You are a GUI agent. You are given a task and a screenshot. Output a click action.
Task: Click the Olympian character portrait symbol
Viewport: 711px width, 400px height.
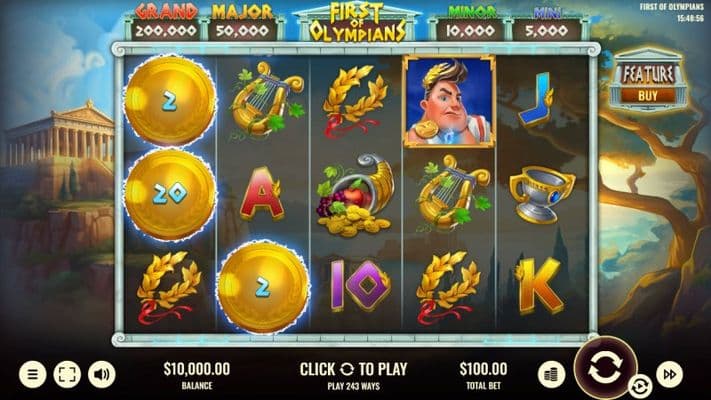click(448, 102)
